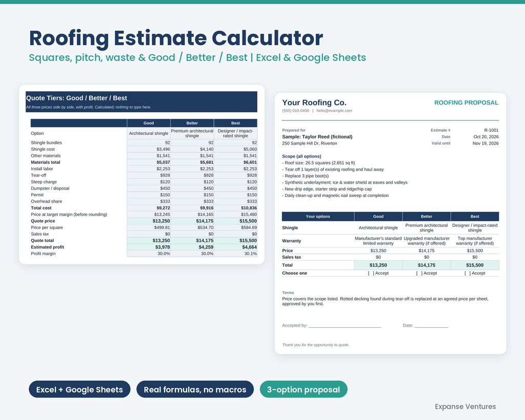Click the 'Materials total' row label
This screenshot has width=525, height=420.
click(46, 163)
